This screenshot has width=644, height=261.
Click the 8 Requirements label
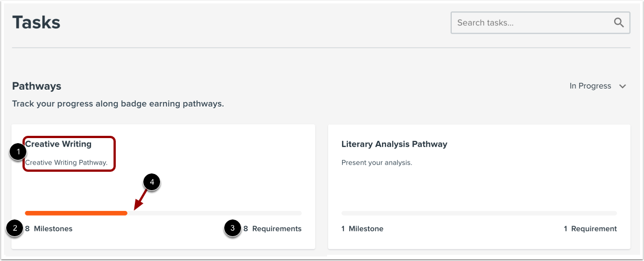(272, 228)
